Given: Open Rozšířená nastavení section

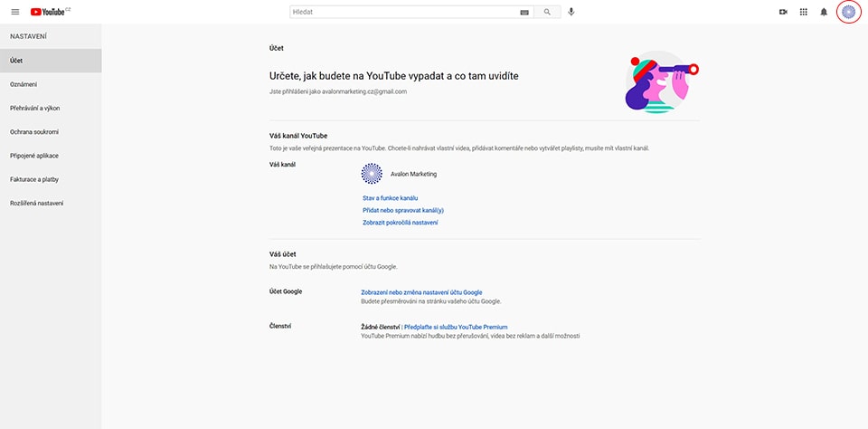Looking at the screenshot, I should (51, 204).
